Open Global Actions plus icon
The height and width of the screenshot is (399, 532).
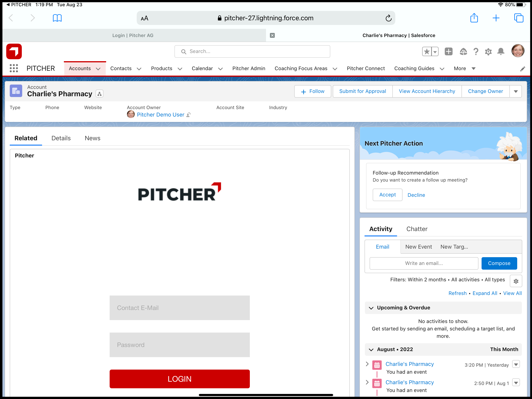[x=448, y=51]
